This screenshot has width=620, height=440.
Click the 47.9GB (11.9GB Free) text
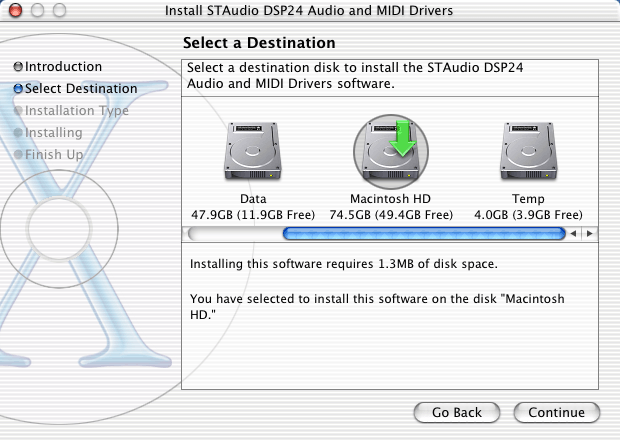[x=253, y=215]
